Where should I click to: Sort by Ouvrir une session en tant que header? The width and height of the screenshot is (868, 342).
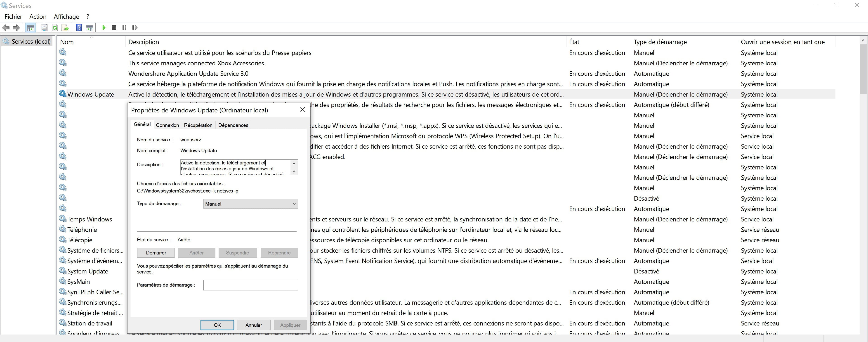787,42
